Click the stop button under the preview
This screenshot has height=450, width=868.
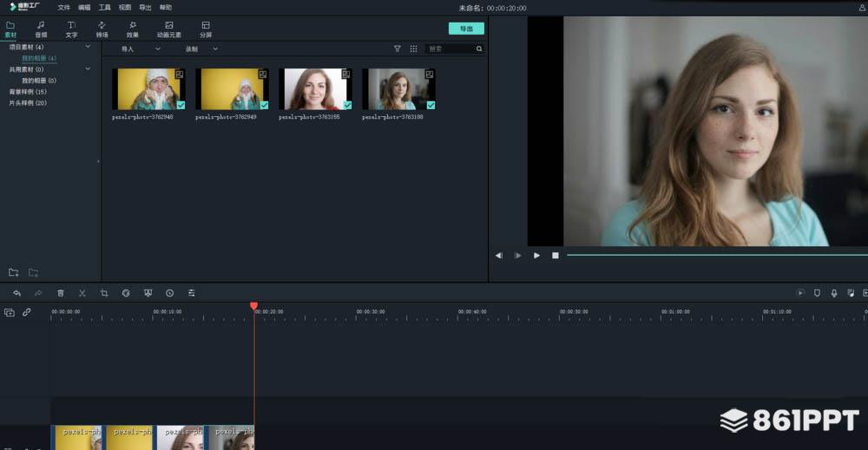click(x=556, y=256)
